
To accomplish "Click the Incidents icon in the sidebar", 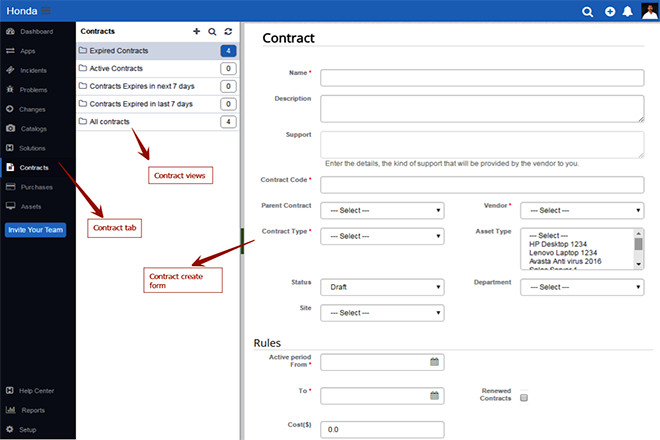I will [10, 70].
